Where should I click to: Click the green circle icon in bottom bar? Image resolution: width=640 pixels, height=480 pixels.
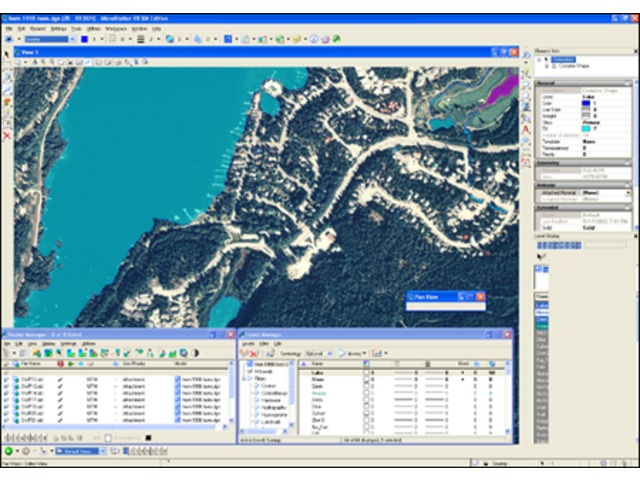click(x=8, y=451)
